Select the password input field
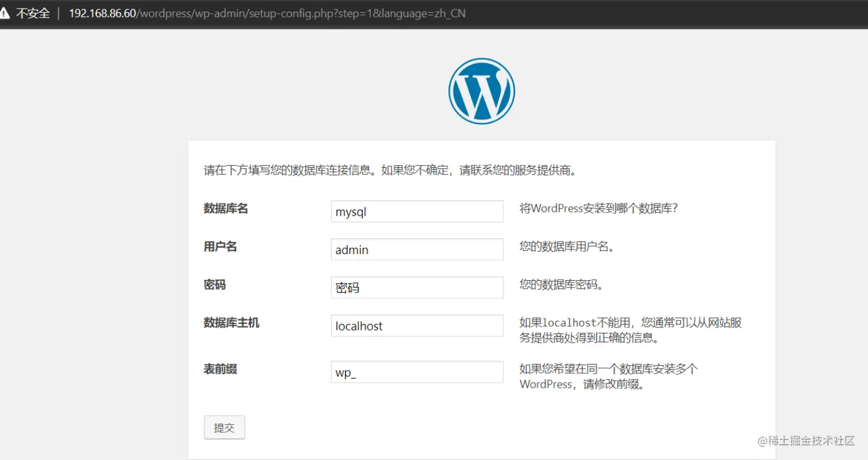Viewport: 868px width, 460px height. [x=417, y=287]
